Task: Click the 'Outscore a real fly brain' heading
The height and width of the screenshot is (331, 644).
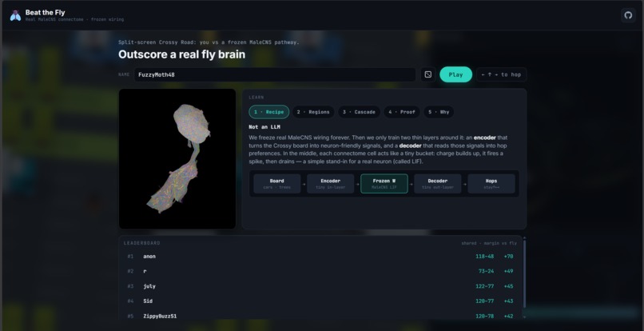Action: pos(181,54)
